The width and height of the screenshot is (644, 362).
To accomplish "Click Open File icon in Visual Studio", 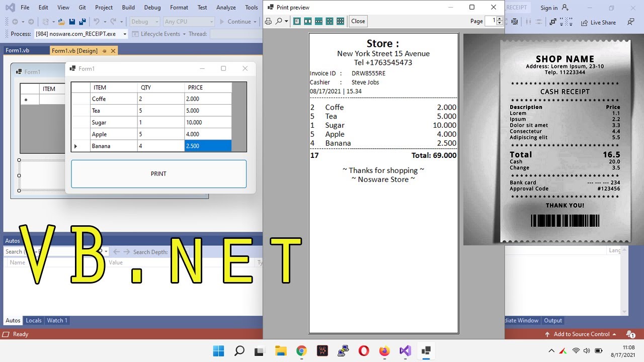I will click(61, 22).
